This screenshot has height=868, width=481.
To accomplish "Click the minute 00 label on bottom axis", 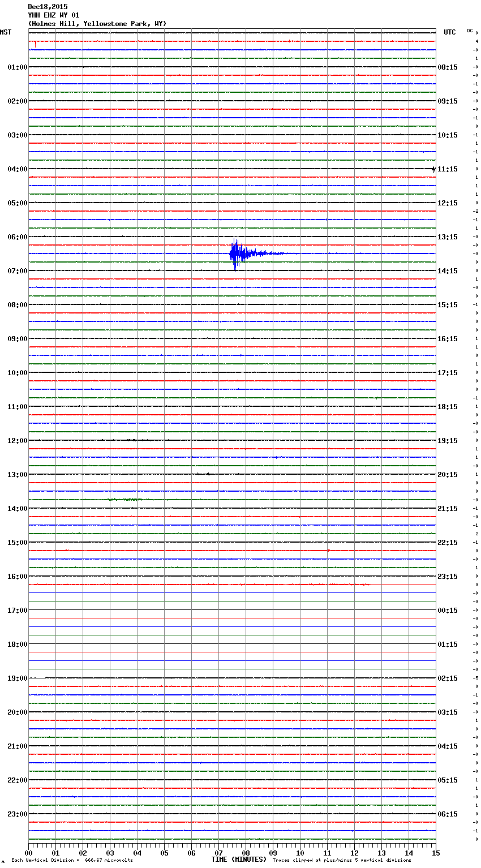I will coord(28,853).
